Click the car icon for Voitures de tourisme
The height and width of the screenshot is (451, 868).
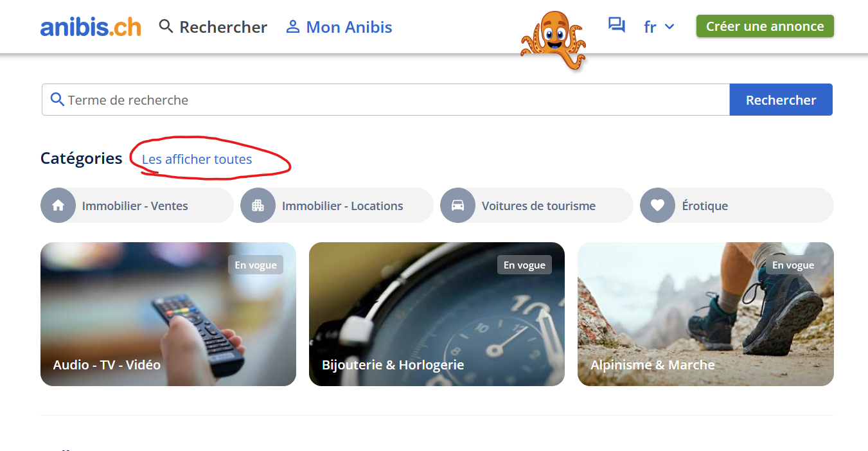pos(457,206)
